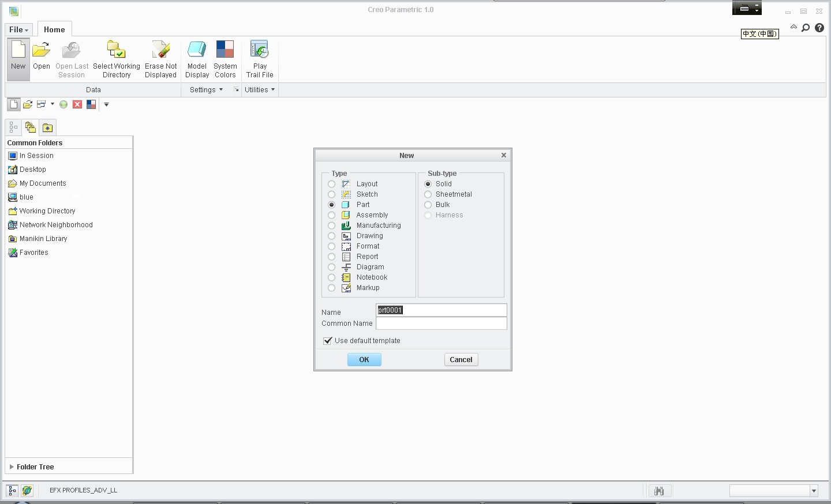Minimize the ribbon with chevron icon

pos(793,27)
